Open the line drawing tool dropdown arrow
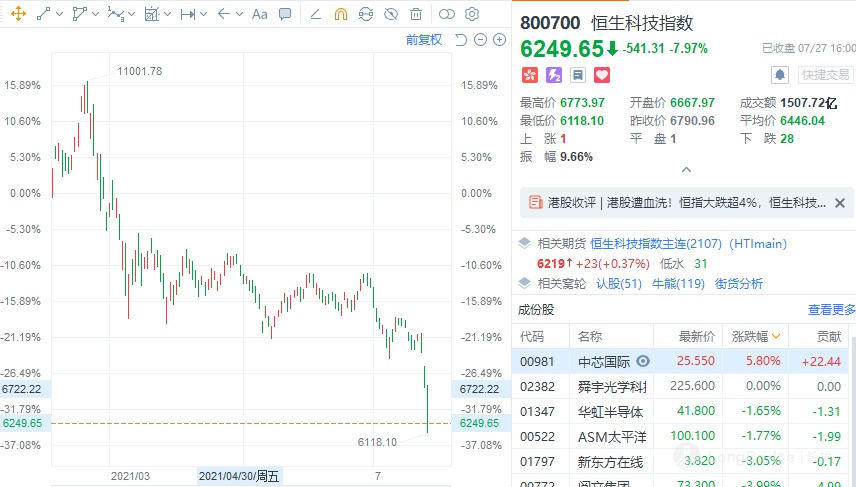The height and width of the screenshot is (487, 856). 60,14
